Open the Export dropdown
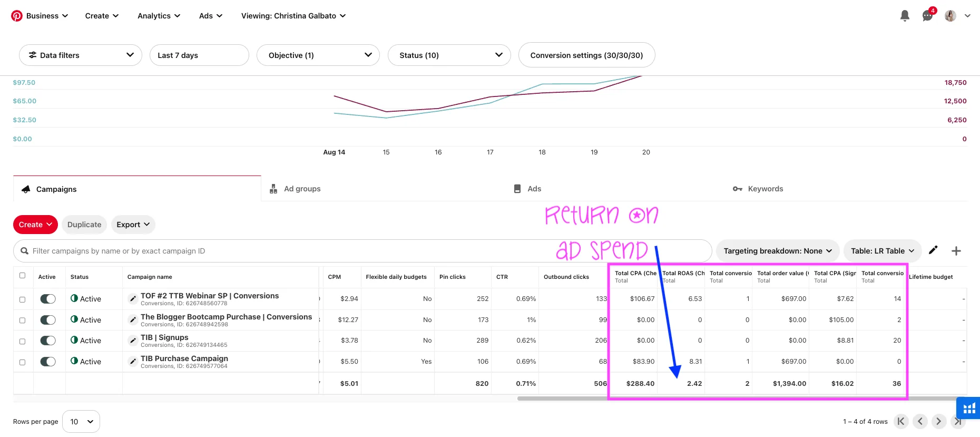This screenshot has height=437, width=980. click(x=133, y=225)
